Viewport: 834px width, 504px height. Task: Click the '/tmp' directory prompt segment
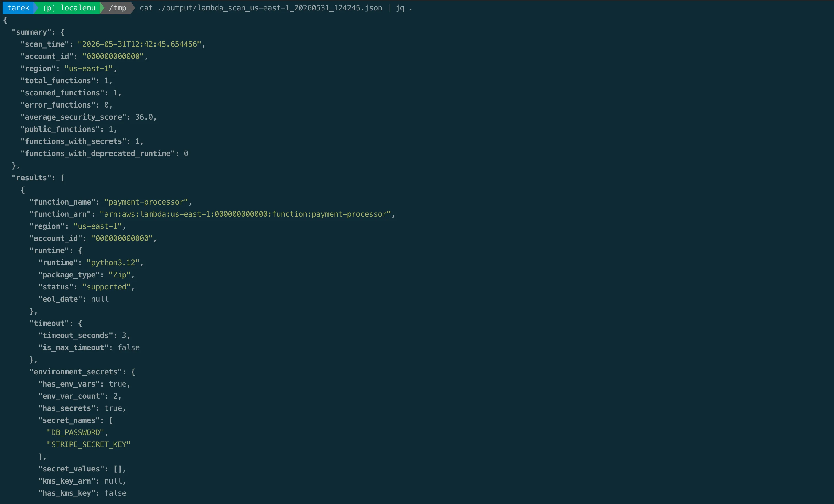click(x=117, y=8)
